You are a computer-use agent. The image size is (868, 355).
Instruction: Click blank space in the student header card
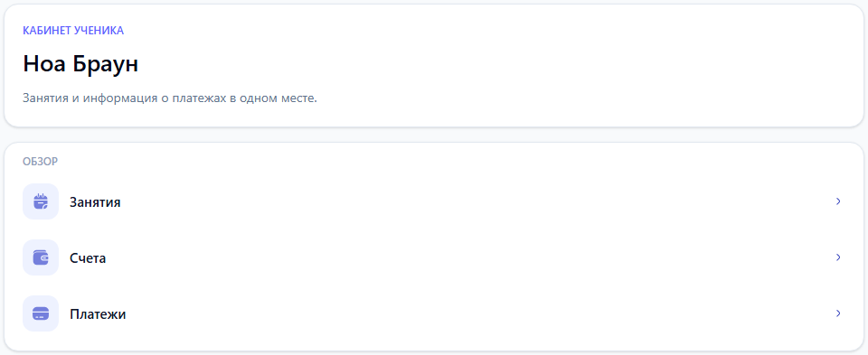pyautogui.click(x=553, y=66)
